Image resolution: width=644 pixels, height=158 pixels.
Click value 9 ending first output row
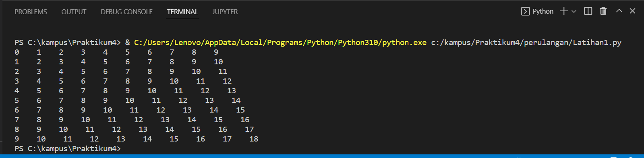(216, 52)
